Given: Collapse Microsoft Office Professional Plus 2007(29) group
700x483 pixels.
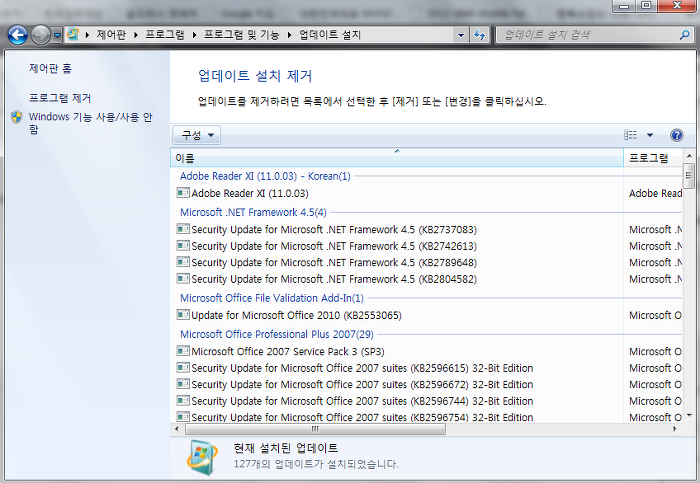Looking at the screenshot, I should point(277,334).
